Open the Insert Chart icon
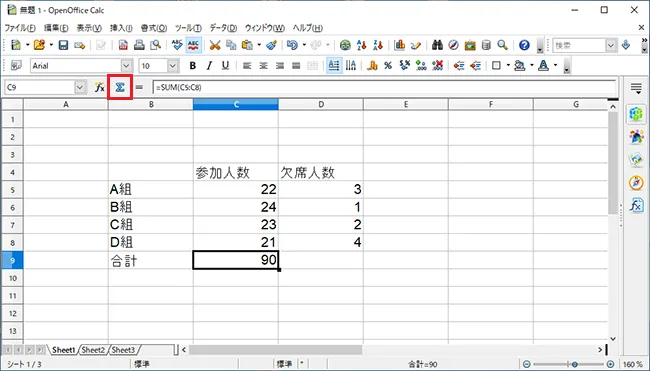The height and width of the screenshot is (371, 650). (x=400, y=45)
